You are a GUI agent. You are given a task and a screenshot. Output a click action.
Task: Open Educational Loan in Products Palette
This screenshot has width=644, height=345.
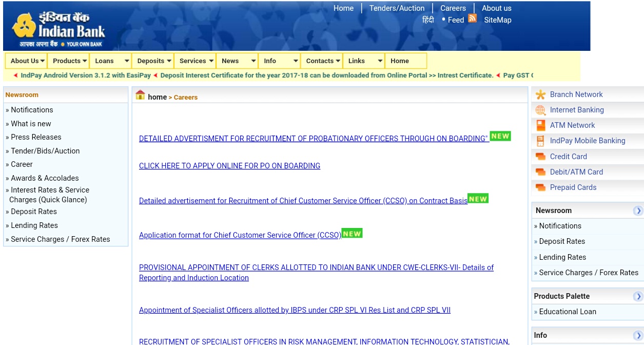click(568, 312)
